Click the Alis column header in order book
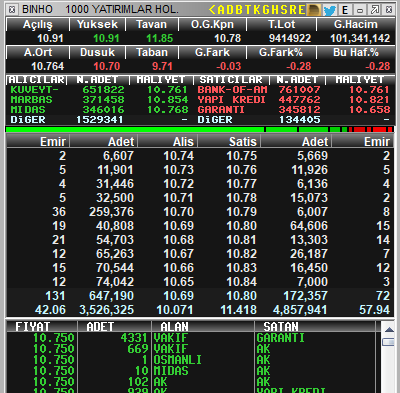The image size is (400, 393). point(168,142)
